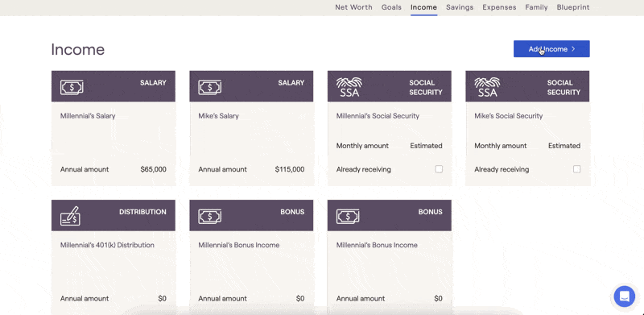
Task: Select the Expenses tab
Action: point(499,7)
